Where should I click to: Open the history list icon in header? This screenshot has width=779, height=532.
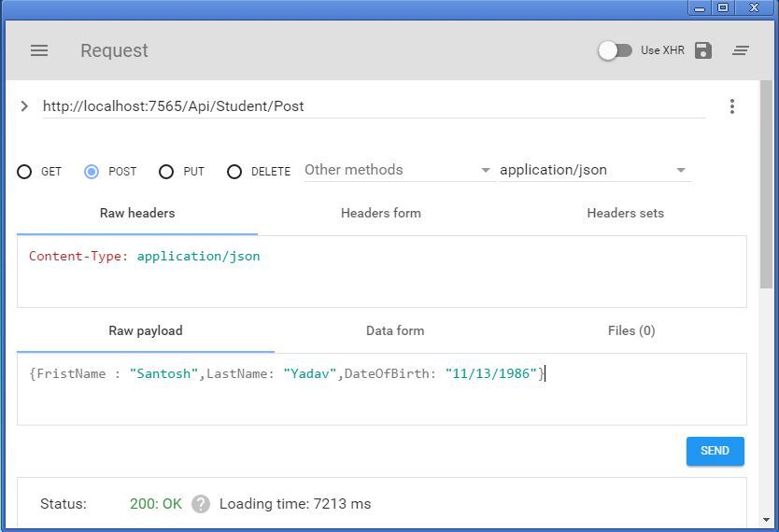pos(741,50)
